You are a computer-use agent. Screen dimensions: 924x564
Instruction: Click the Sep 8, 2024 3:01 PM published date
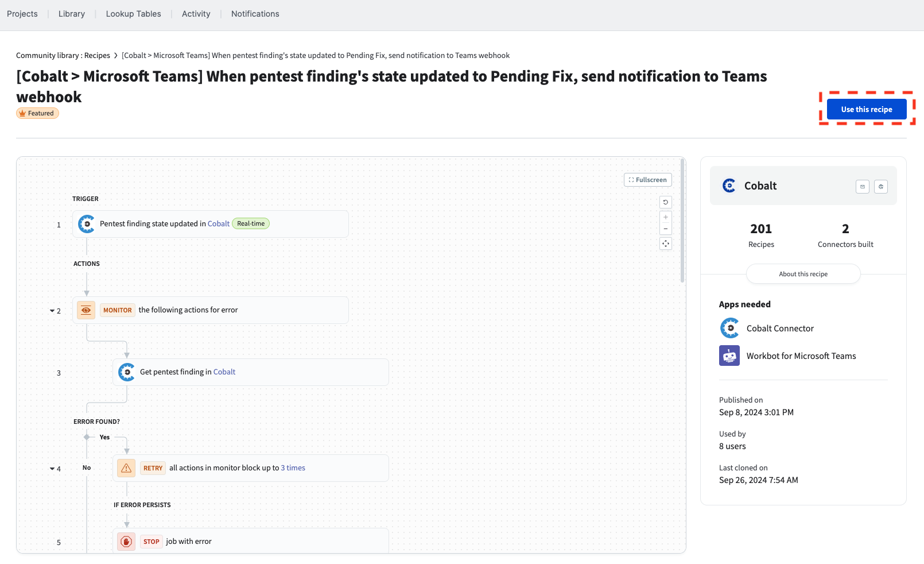(x=756, y=412)
